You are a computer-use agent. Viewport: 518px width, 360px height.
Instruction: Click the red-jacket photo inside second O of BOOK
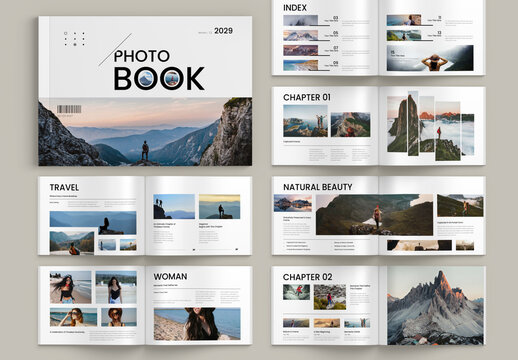click(x=172, y=79)
